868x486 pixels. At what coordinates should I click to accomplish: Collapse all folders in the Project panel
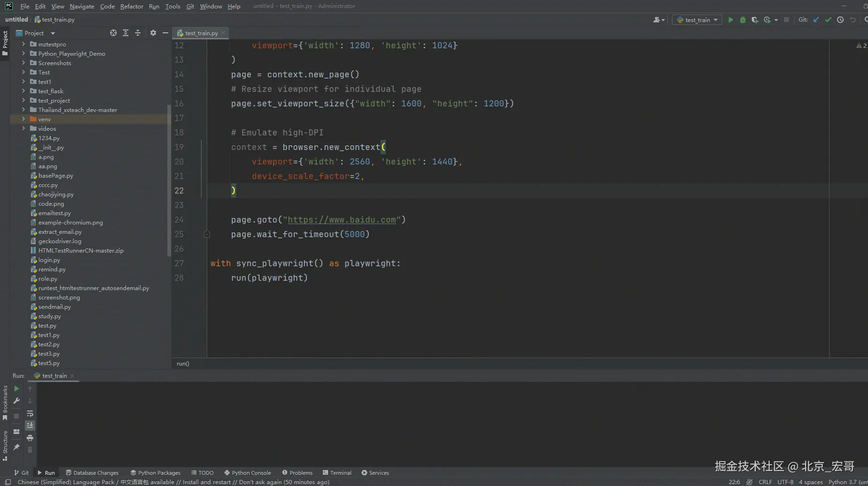138,33
